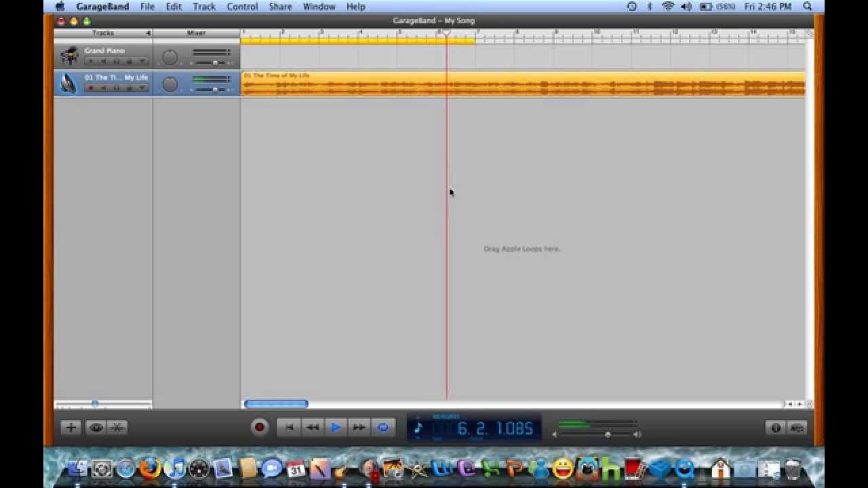This screenshot has height=488, width=868.
Task: Toggle the cycle region button
Action: coord(383,428)
